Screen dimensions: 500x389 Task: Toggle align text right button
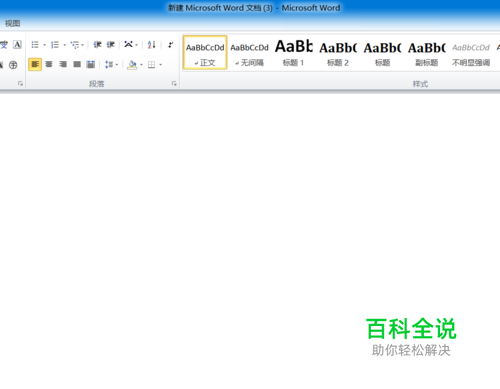(63, 64)
